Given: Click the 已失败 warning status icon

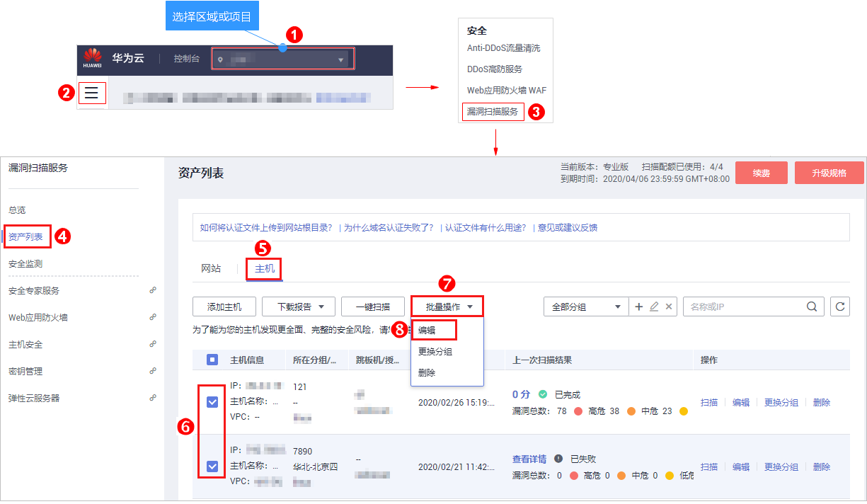Looking at the screenshot, I should 558,459.
